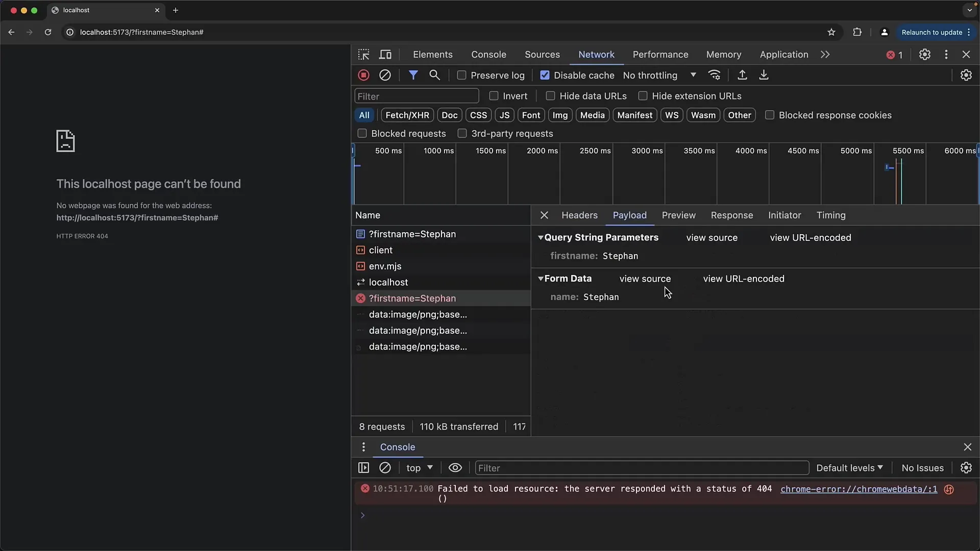980x551 pixels.
Task: Enable Hide extension URLs checkbox
Action: pyautogui.click(x=643, y=96)
